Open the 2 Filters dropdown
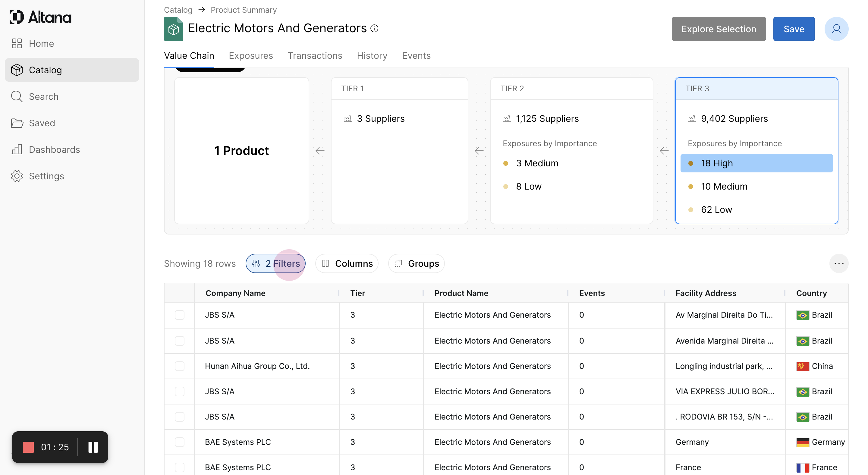The width and height of the screenshot is (868, 475). 276,263
